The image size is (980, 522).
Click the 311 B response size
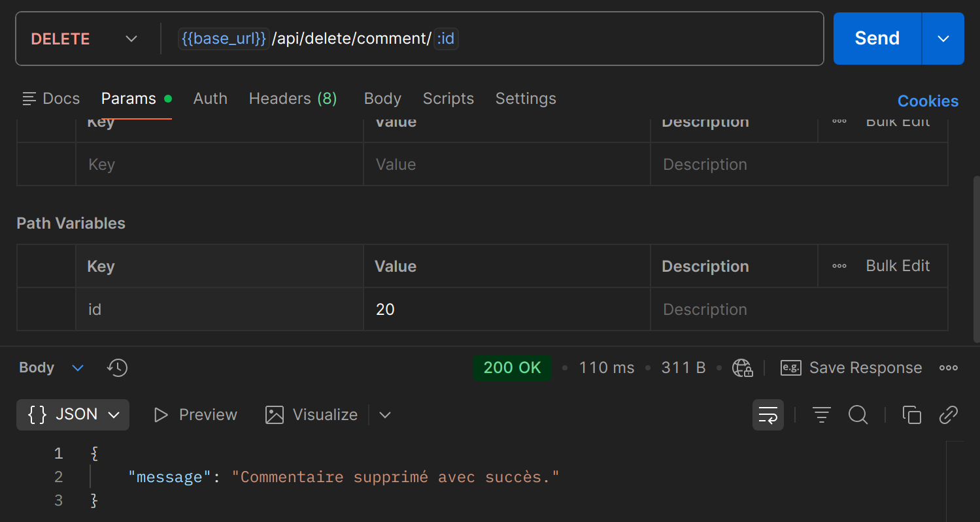[x=683, y=368]
